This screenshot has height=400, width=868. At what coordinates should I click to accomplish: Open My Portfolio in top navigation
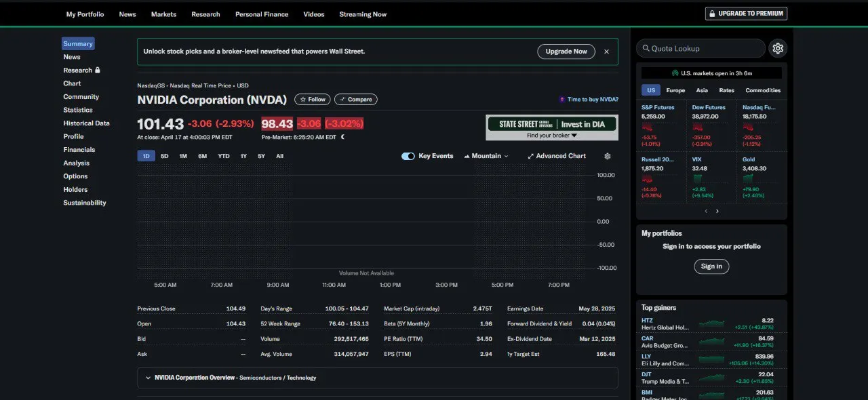click(85, 14)
